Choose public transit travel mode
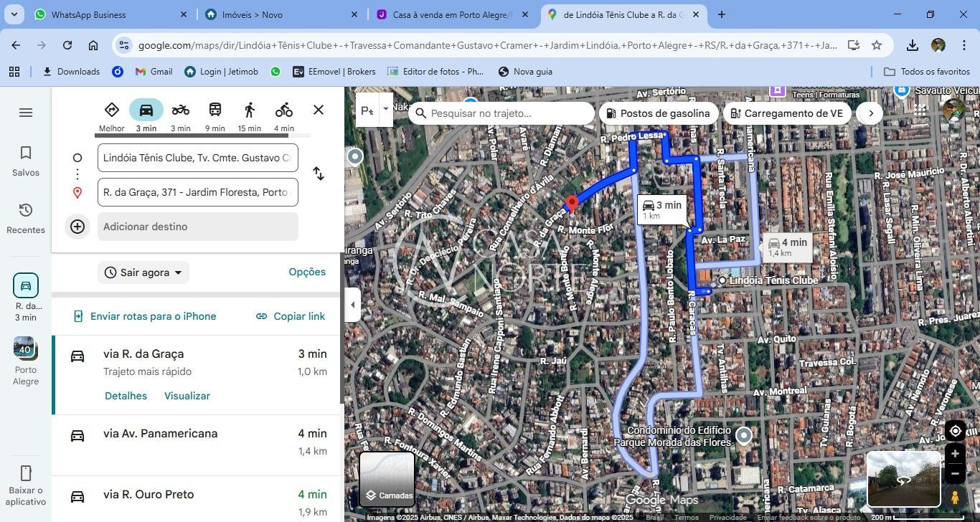Screen dimensions: 980x522 point(215,110)
